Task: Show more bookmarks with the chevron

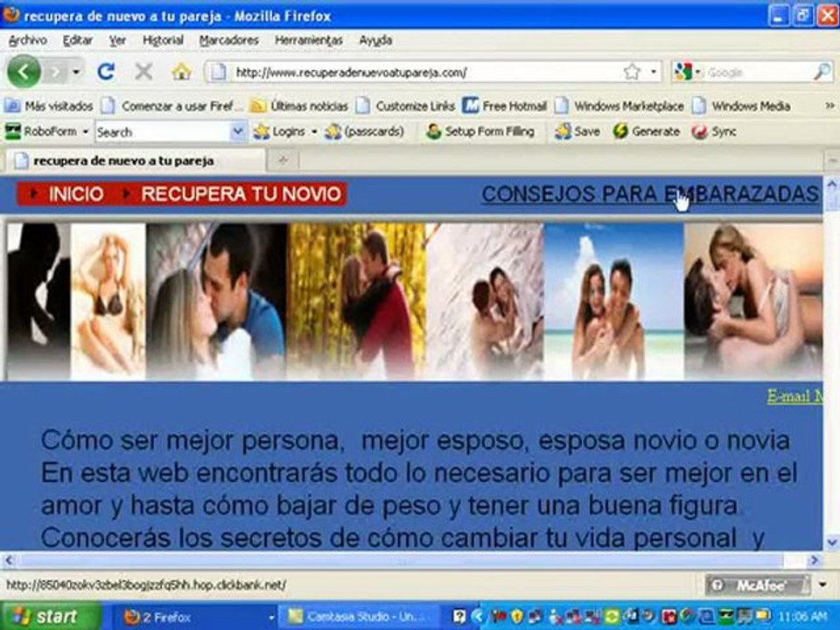Action: (829, 106)
